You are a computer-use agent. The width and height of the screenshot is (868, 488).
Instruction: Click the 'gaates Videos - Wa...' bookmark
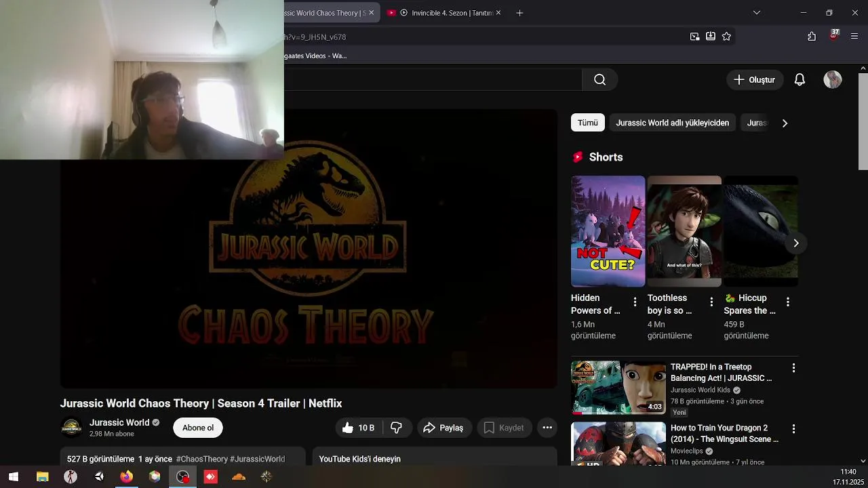(x=315, y=56)
